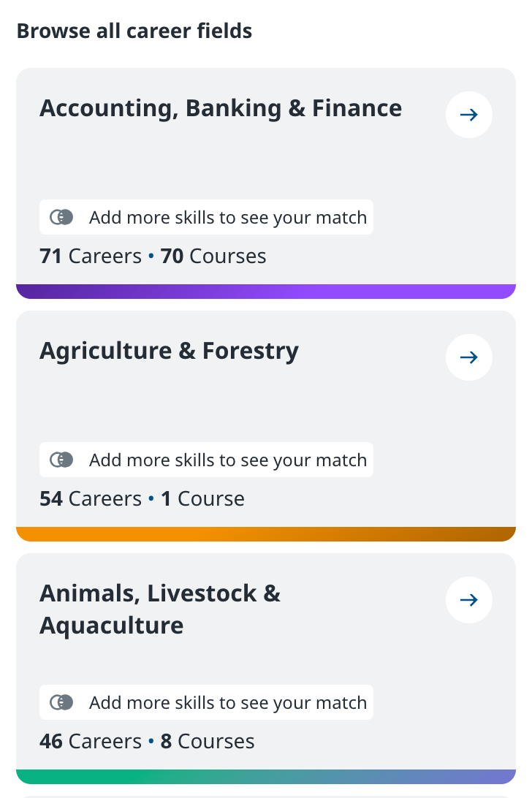This screenshot has height=798, width=532.
Task: Open the Agriculture & Forestry title
Action: point(169,351)
